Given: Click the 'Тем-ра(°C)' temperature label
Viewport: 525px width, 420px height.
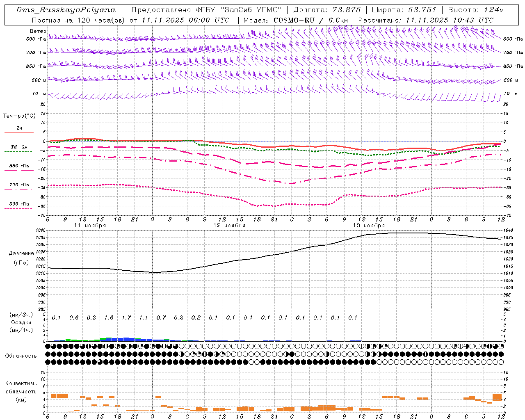Looking at the screenshot, I should 19,116.
